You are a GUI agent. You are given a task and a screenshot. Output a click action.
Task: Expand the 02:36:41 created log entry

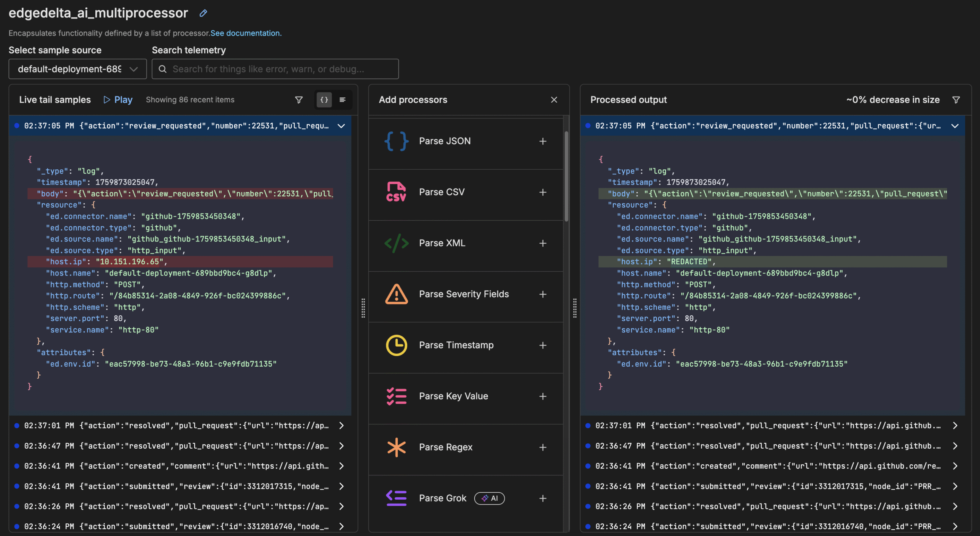[x=341, y=466]
